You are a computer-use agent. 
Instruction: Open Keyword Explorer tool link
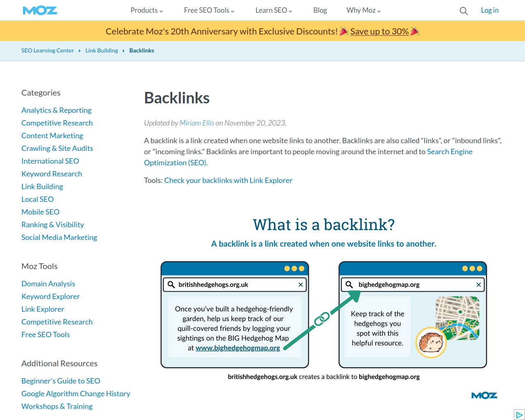(50, 296)
